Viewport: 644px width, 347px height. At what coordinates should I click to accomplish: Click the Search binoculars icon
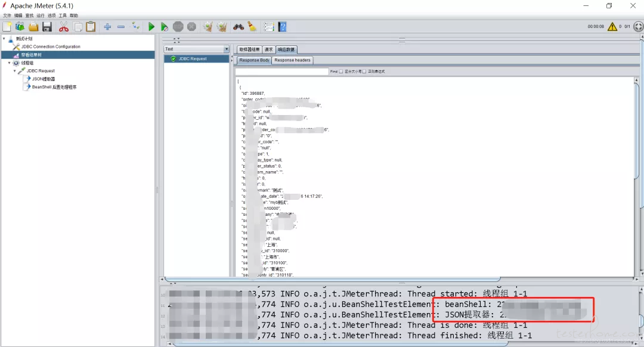[238, 27]
